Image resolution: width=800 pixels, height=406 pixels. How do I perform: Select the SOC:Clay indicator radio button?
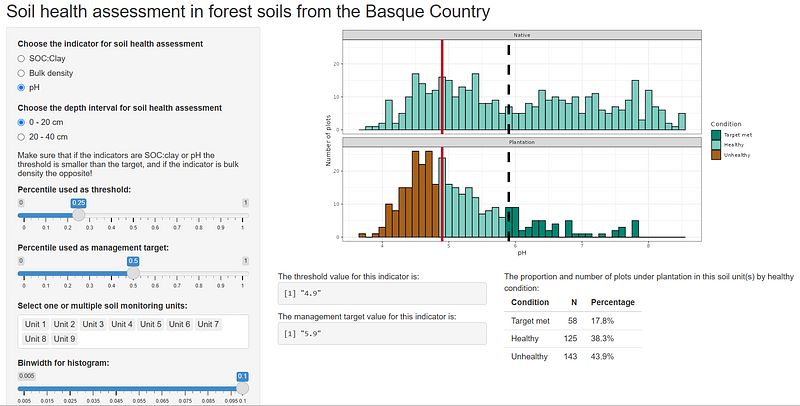pyautogui.click(x=21, y=59)
